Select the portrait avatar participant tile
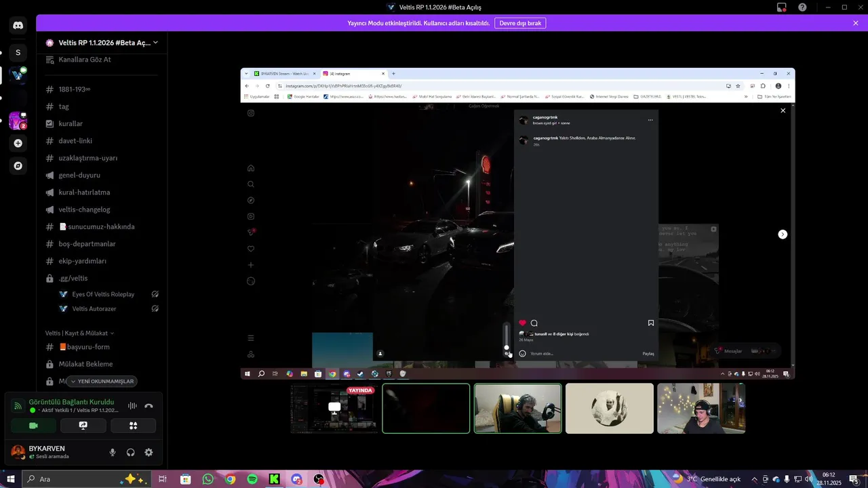 click(610, 408)
